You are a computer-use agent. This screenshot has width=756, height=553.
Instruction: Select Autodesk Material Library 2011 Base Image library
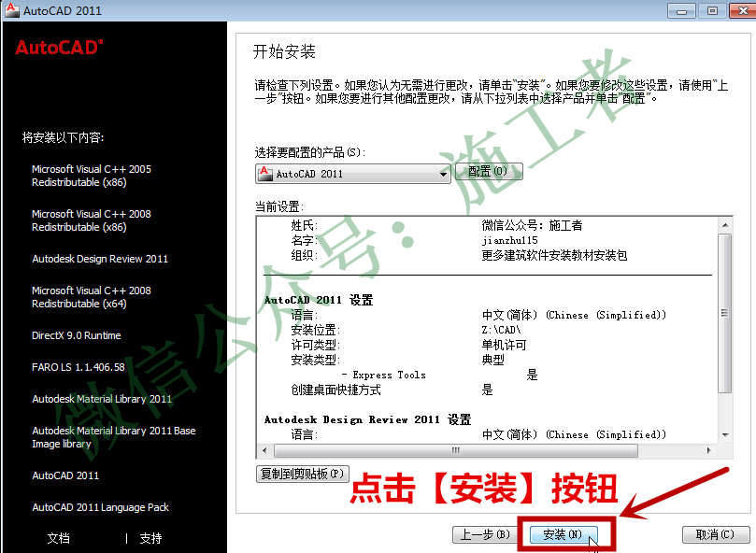pyautogui.click(x=114, y=437)
